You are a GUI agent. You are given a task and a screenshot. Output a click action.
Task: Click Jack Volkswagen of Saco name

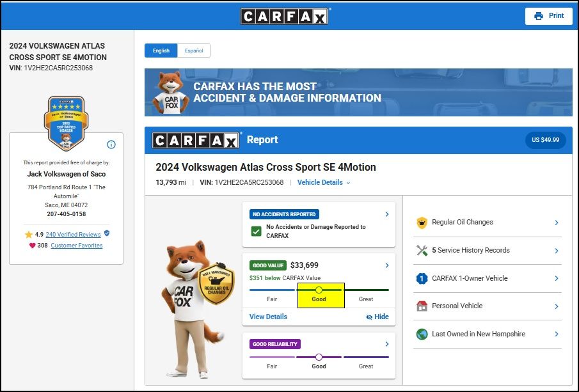click(67, 174)
